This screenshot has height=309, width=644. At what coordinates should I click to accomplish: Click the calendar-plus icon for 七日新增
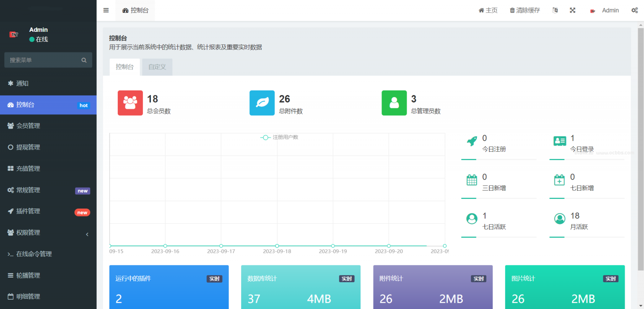[560, 180]
